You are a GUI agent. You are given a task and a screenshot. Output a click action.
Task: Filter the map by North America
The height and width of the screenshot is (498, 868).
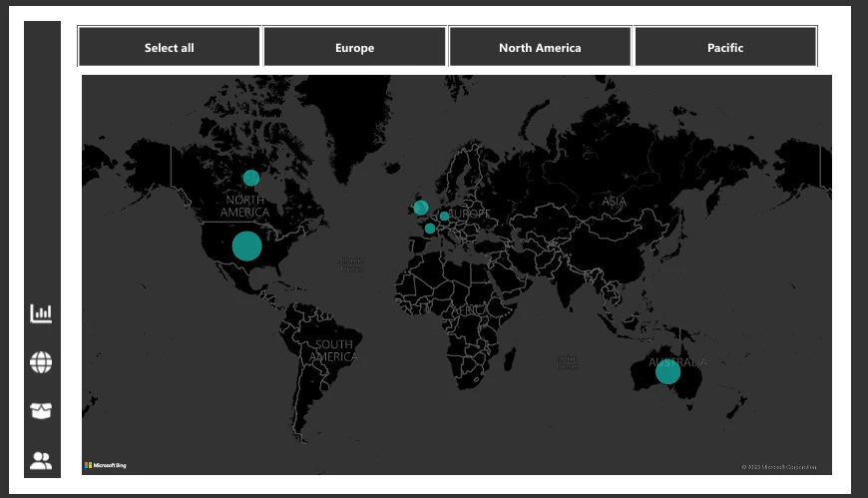click(540, 47)
